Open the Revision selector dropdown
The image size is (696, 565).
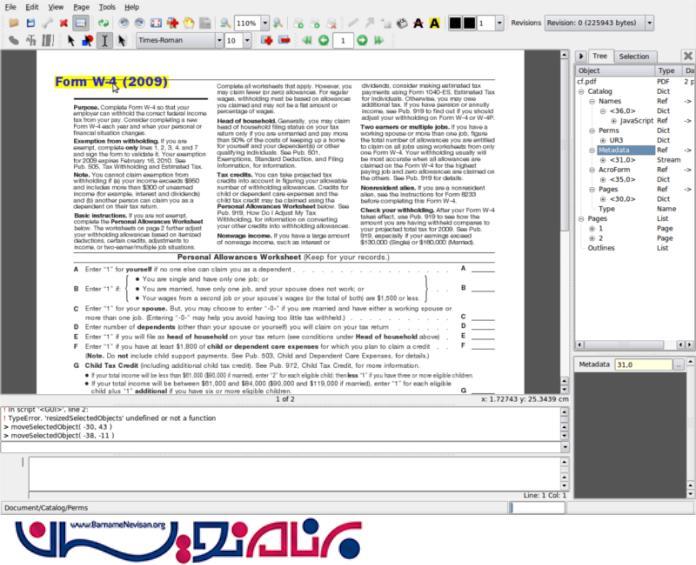tap(649, 22)
